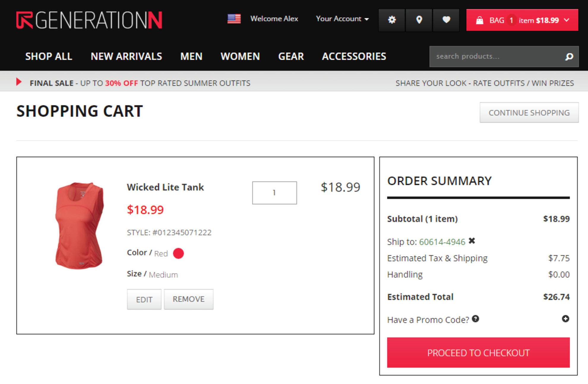Open the settings gear icon

[392, 20]
